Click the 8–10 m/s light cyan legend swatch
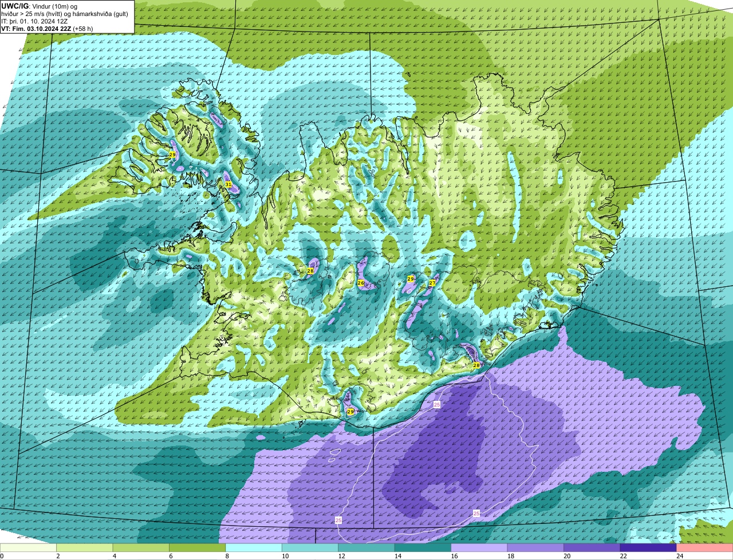 (254, 548)
